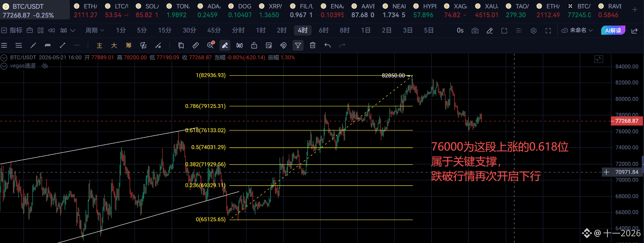Toggle hide drawings link-eye icon

(283, 45)
